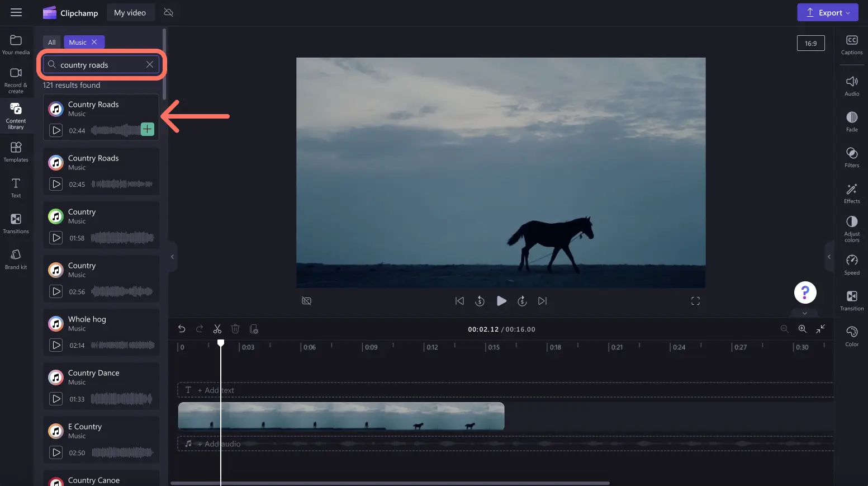Play the Whole hog music preview
The height and width of the screenshot is (486, 868).
(x=56, y=345)
